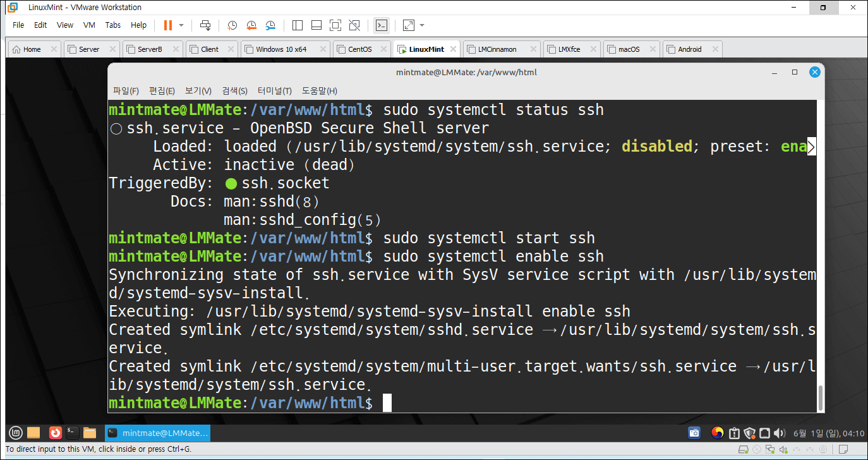Screen dimensions: 868x460
Task: Open the VMware View menu
Action: click(x=65, y=25)
